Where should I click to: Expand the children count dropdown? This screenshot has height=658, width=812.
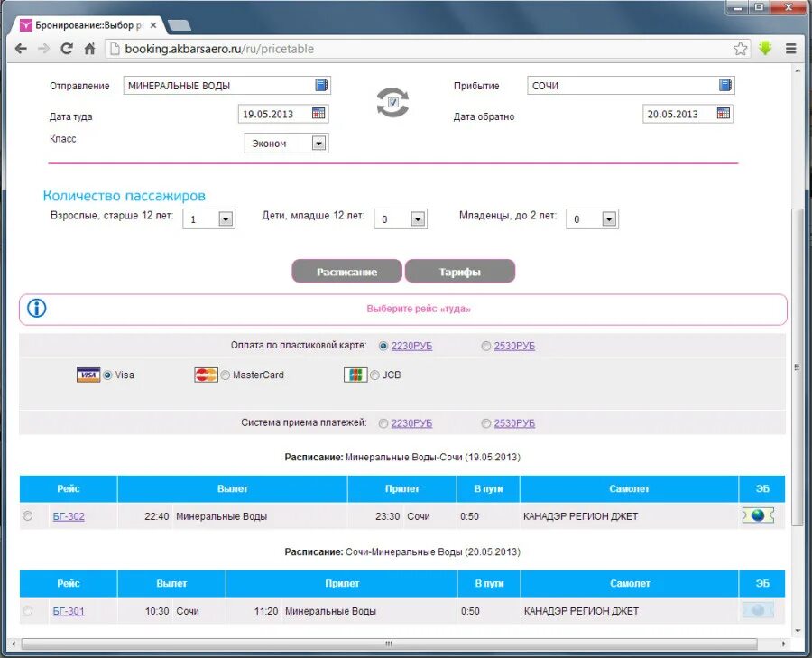pos(418,219)
